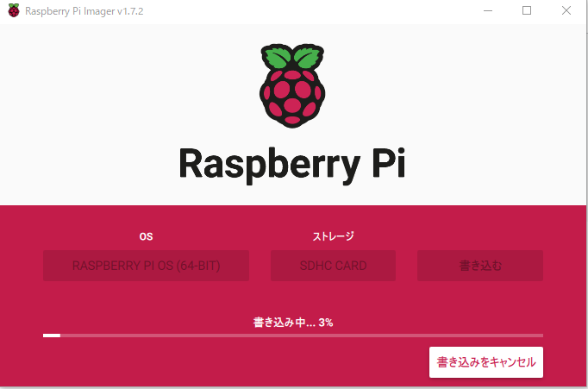Viewport: 588px width, 389px height.
Task: Cancel writing with 書き込みをキャンセル button
Action: [x=486, y=362]
